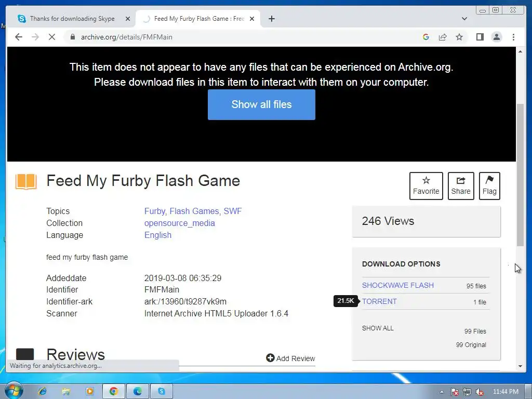Open the Furby topic link
This screenshot has height=399, width=532.
(155, 211)
